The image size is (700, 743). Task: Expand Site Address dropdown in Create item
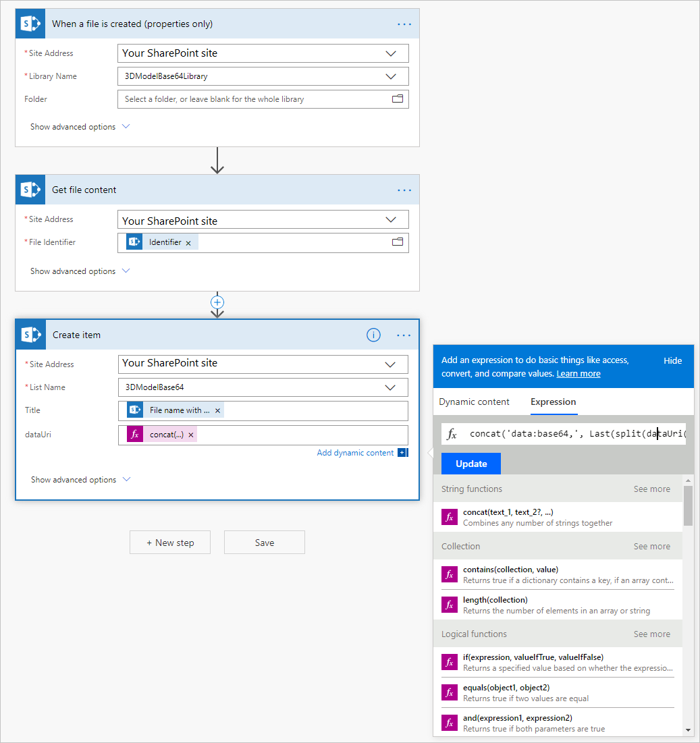pos(390,364)
